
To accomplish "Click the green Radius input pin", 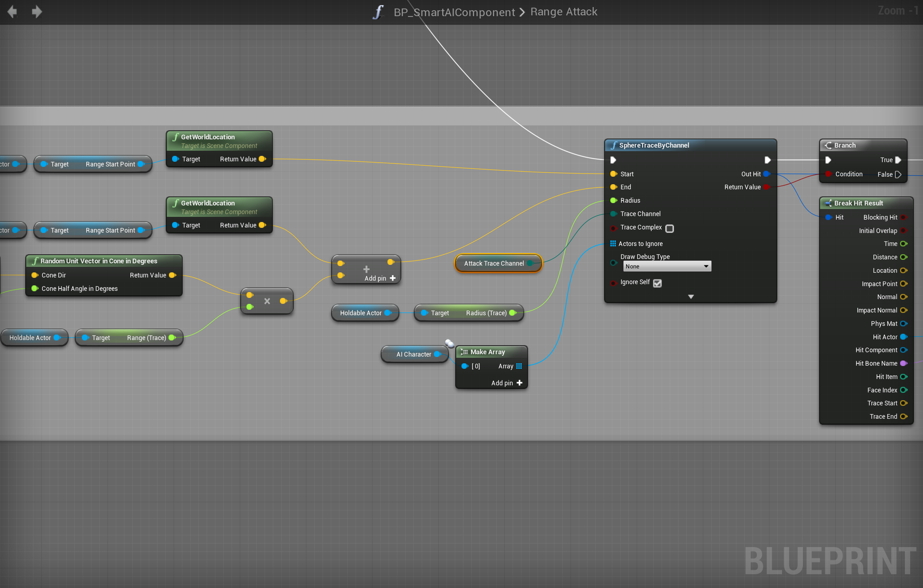I will [x=613, y=200].
